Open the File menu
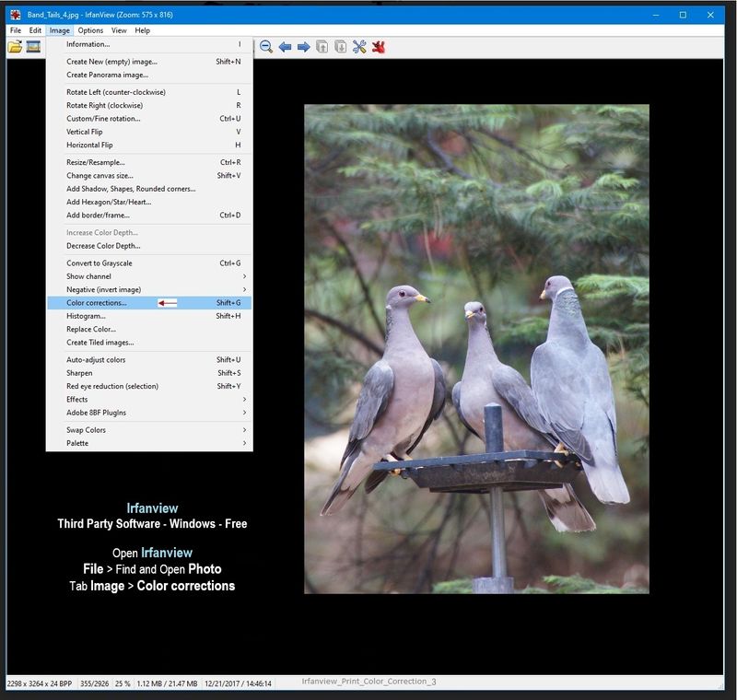 (x=15, y=30)
